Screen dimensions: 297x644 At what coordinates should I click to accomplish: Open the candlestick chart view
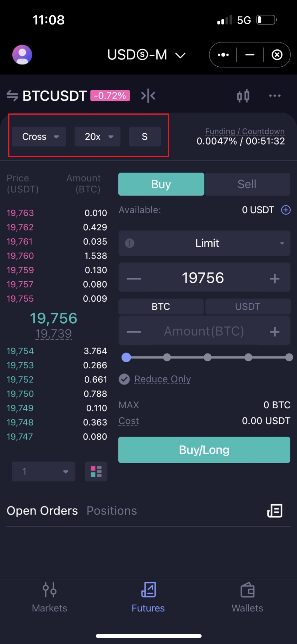coord(243,96)
